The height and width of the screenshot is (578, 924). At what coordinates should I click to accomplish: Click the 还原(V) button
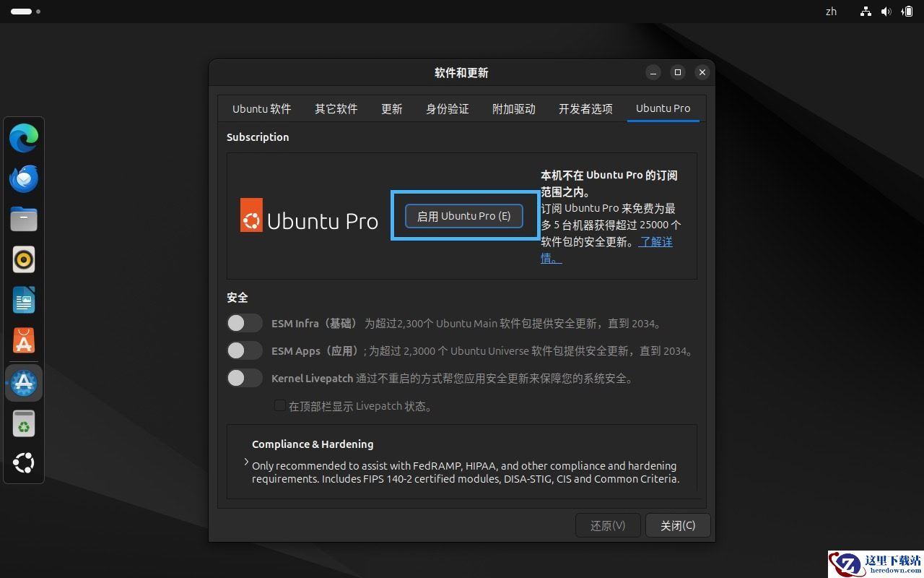pyautogui.click(x=608, y=525)
